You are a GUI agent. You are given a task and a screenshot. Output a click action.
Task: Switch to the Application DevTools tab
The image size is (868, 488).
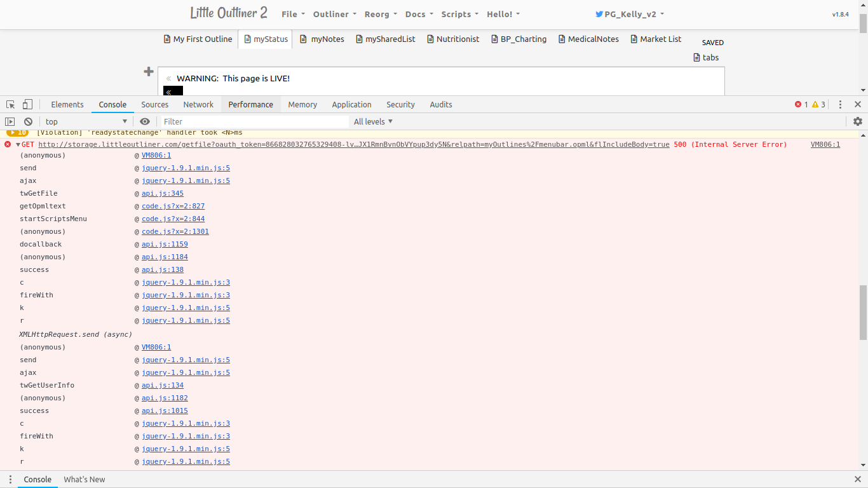click(x=351, y=104)
